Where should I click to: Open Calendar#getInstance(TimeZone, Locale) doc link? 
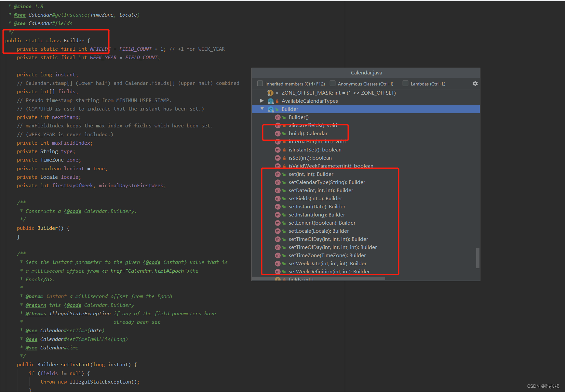click(84, 15)
